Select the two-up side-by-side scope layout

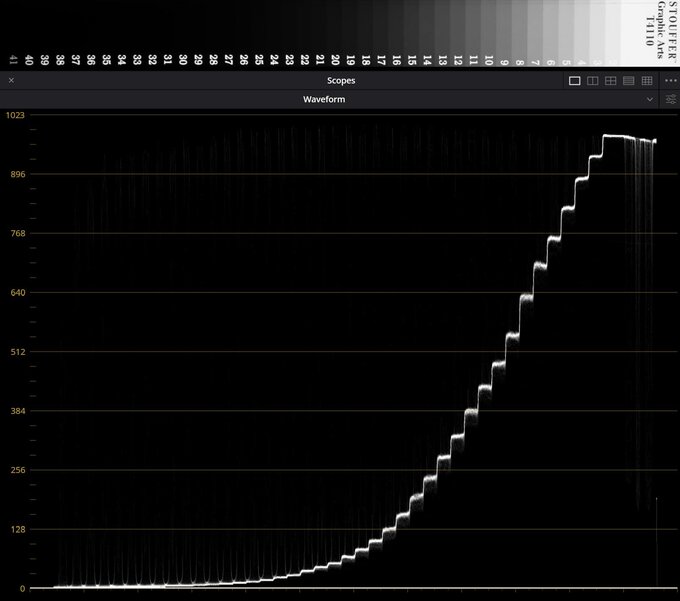(x=592, y=81)
